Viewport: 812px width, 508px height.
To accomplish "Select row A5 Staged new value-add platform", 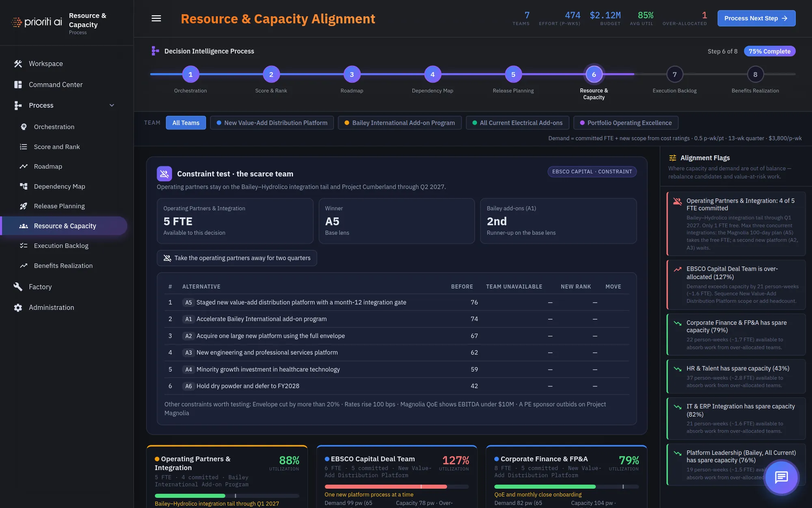I will coord(397,302).
